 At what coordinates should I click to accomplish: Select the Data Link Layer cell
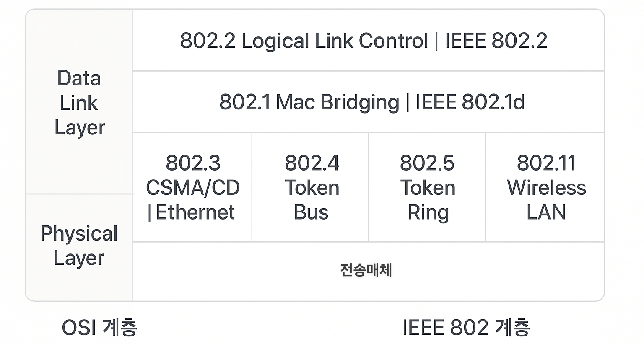(x=79, y=103)
